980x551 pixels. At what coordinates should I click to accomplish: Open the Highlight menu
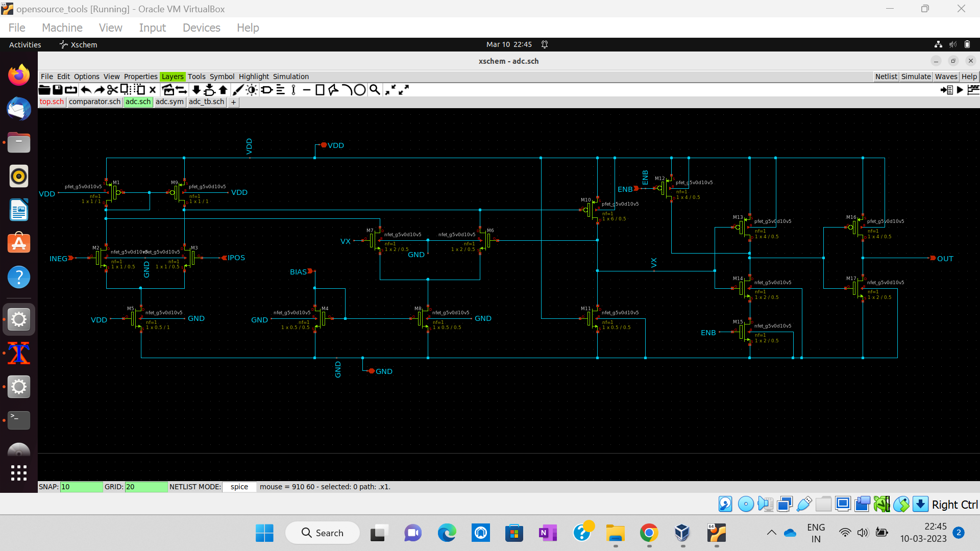click(254, 77)
